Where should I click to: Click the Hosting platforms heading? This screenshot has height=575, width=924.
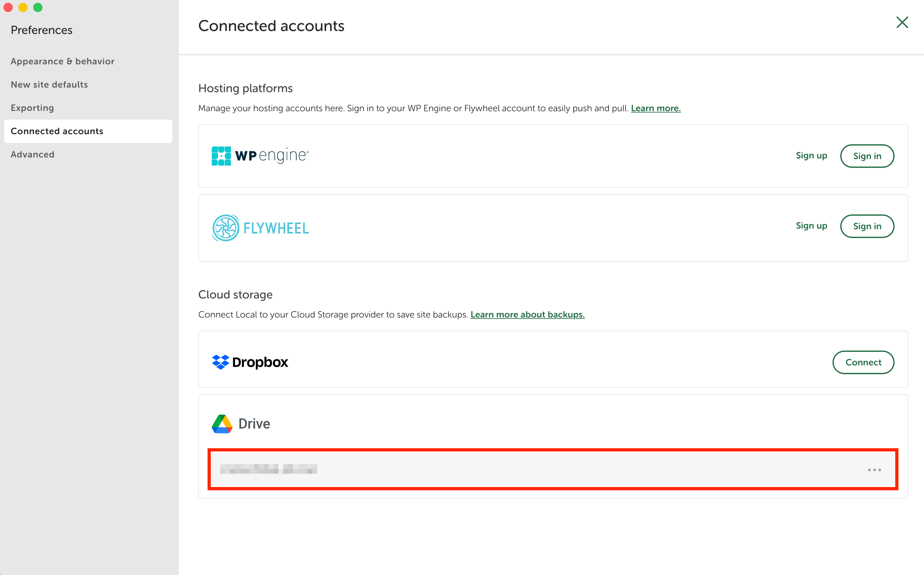[245, 88]
